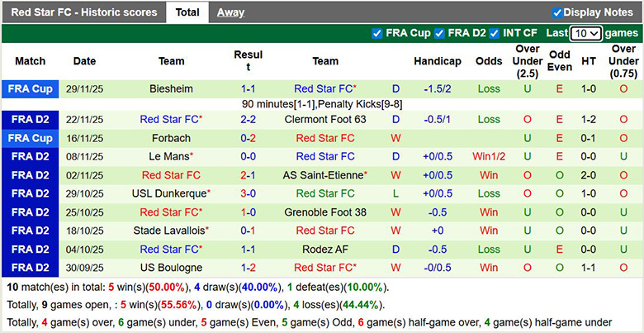Switch to the Away tab
The height and width of the screenshot is (333, 644).
(230, 12)
